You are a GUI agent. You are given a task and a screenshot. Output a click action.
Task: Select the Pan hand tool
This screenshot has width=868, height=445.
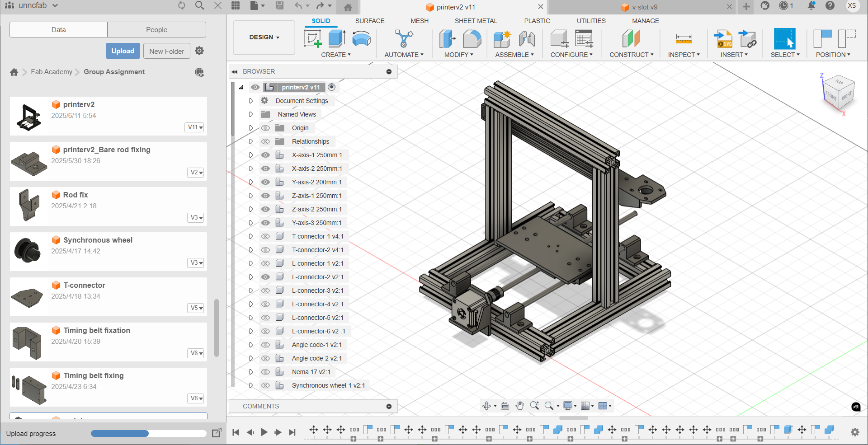tap(519, 406)
